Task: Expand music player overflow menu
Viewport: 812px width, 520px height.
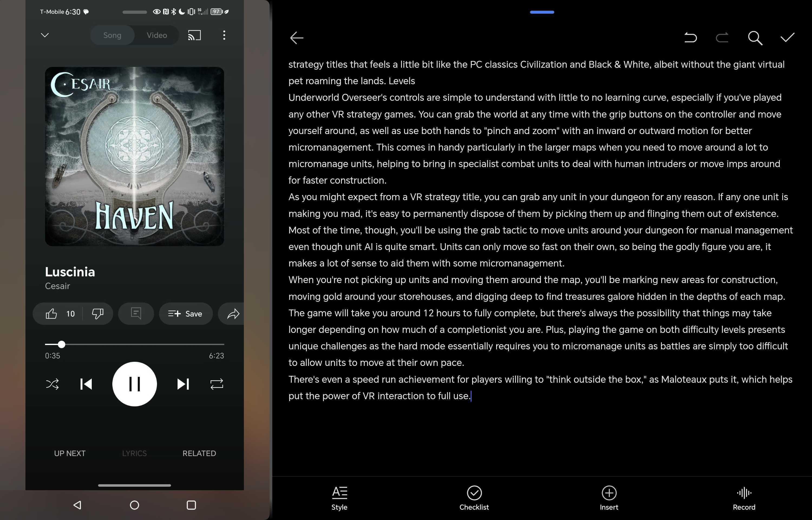Action: 224,34
